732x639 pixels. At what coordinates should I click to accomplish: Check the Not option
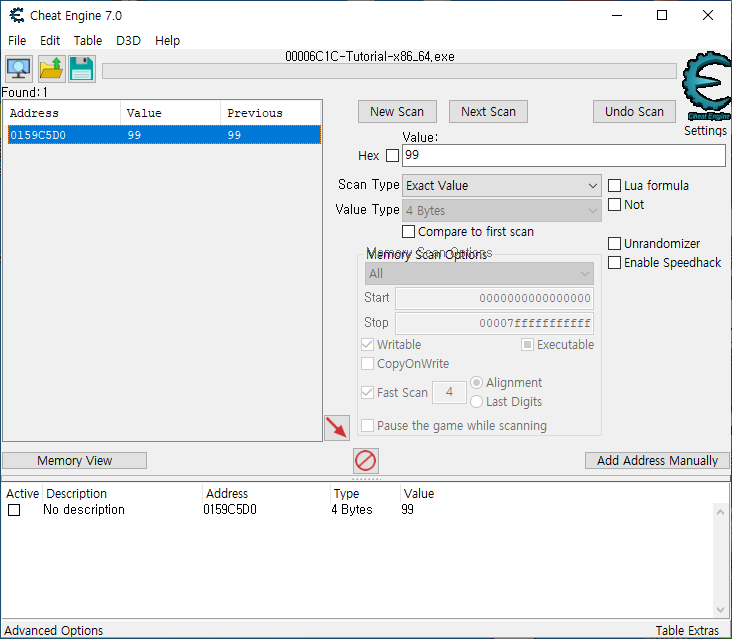(x=614, y=204)
